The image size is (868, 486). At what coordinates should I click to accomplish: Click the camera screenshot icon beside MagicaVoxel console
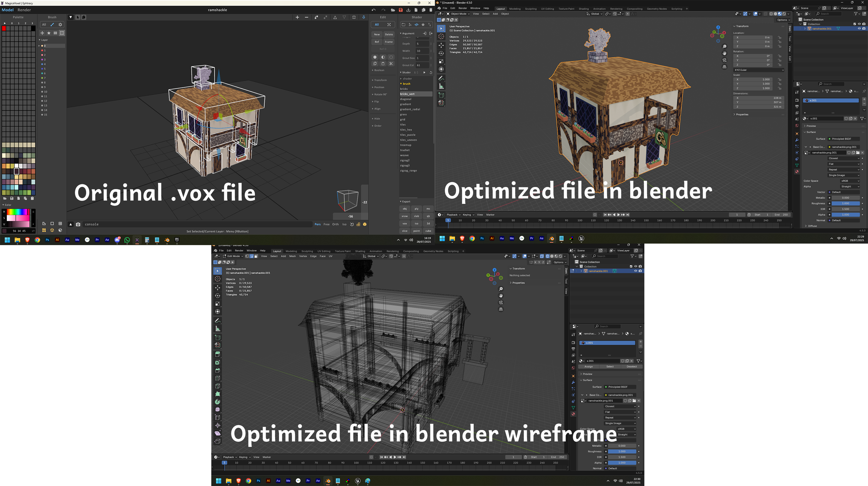pos(78,224)
